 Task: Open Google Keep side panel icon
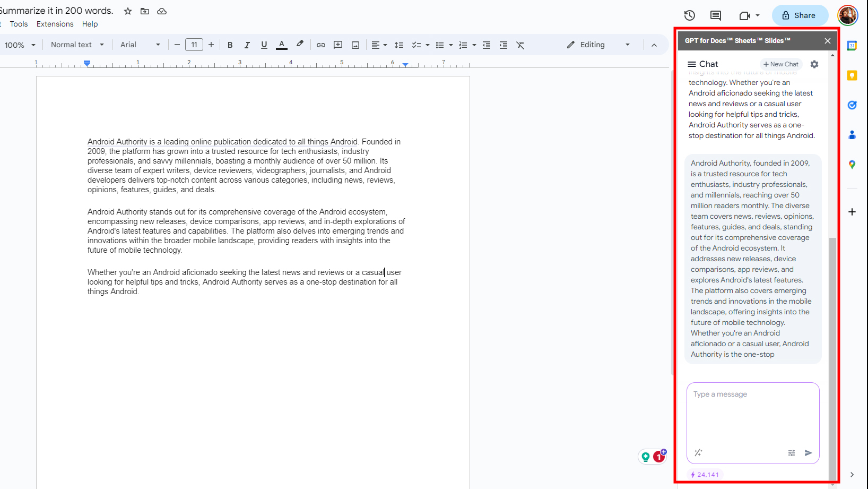[x=852, y=75]
